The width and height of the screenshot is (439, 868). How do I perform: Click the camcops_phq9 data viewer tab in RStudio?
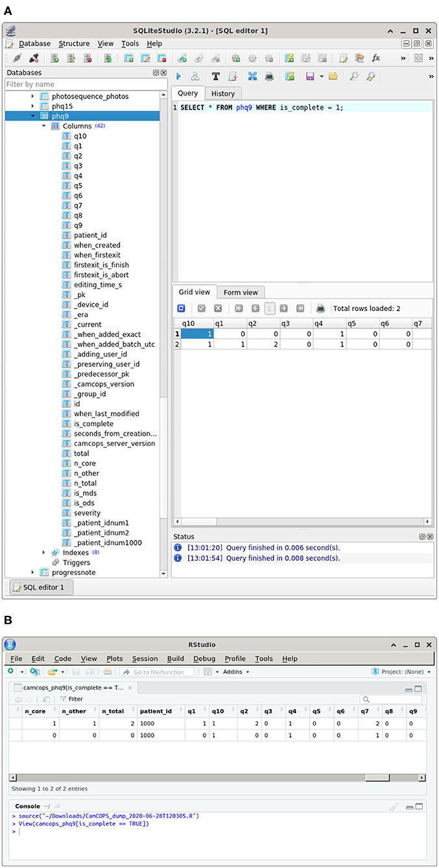tap(73, 687)
